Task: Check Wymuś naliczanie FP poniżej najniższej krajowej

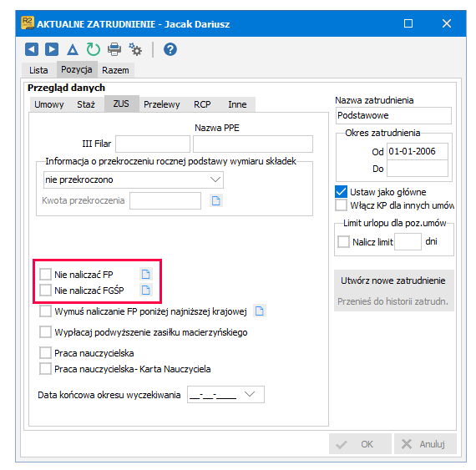Action: pos(45,311)
